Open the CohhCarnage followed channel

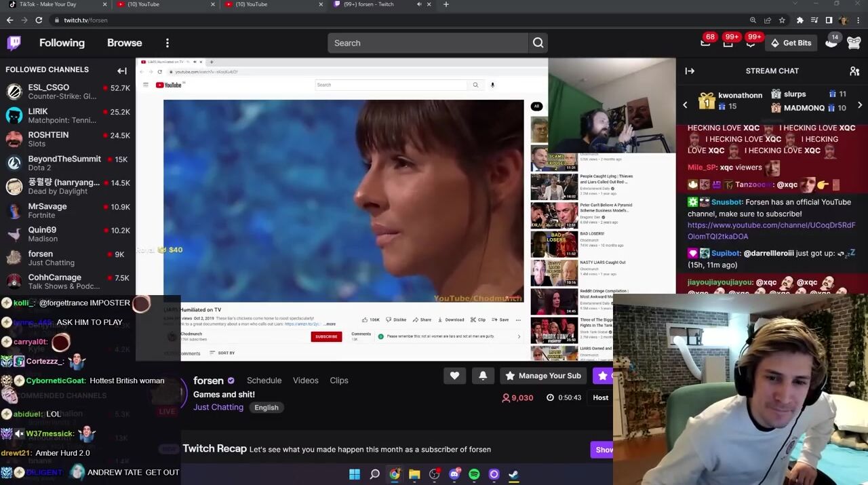click(68, 282)
